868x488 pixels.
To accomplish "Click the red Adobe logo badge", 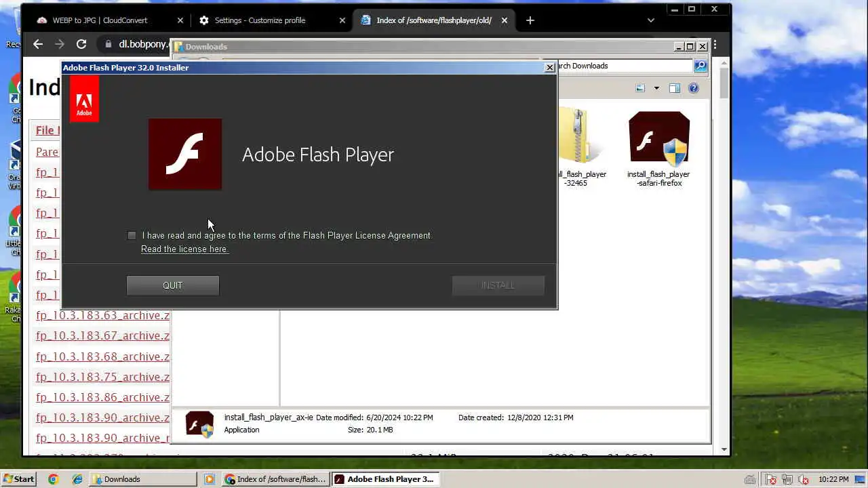I will tap(84, 99).
